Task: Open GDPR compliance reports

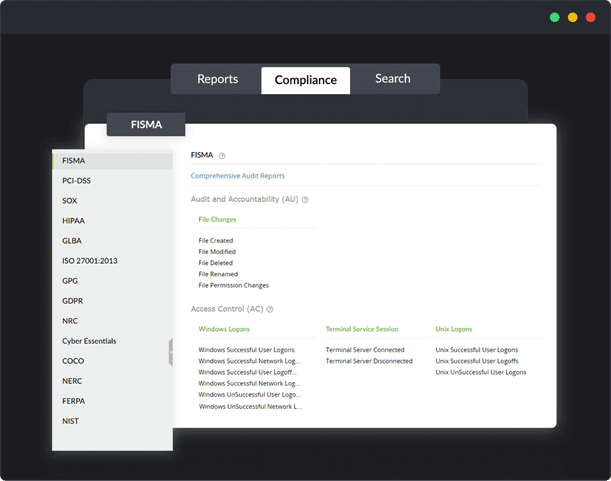Action: (x=113, y=301)
